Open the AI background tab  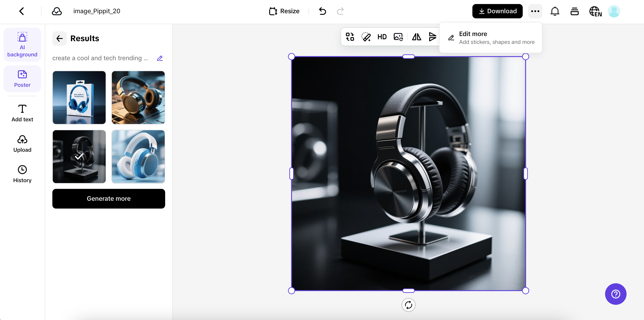click(x=22, y=45)
